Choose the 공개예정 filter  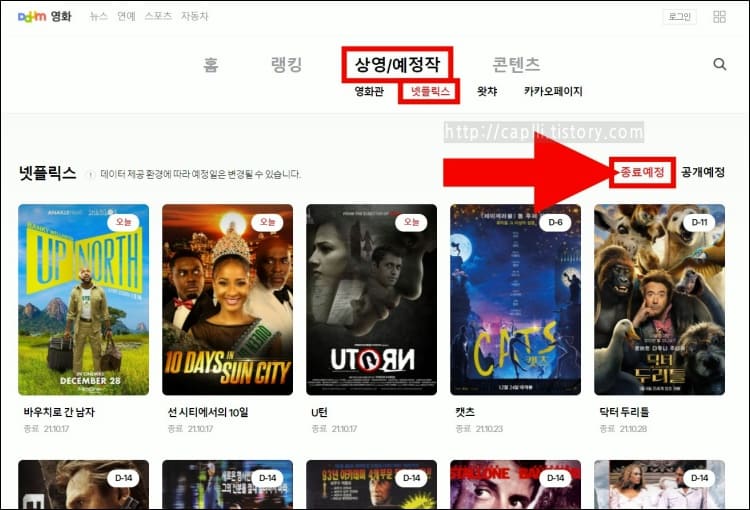pyautogui.click(x=703, y=172)
